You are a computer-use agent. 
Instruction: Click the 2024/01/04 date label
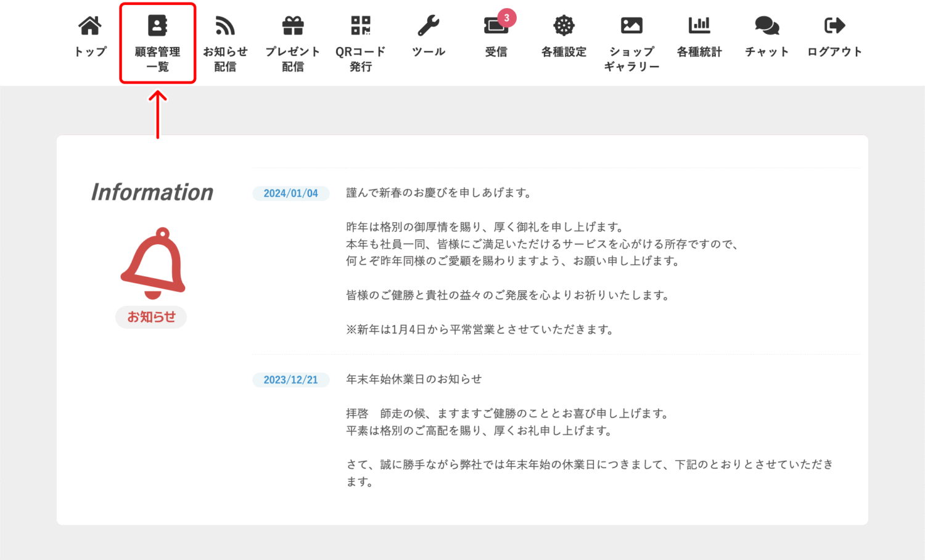290,193
